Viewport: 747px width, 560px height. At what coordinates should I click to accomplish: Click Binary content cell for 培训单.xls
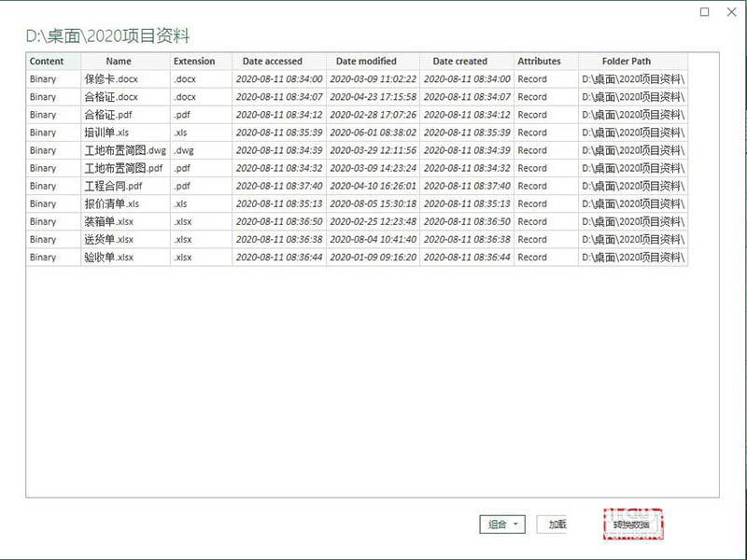pyautogui.click(x=43, y=133)
